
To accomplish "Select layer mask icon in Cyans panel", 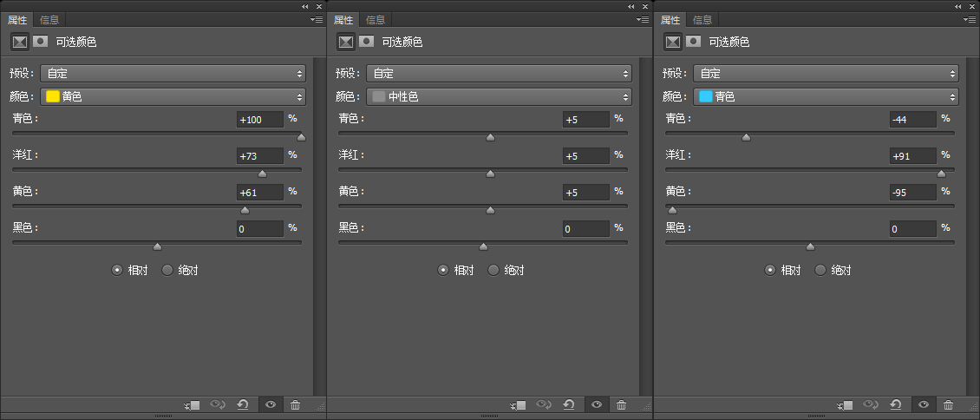I will point(693,42).
